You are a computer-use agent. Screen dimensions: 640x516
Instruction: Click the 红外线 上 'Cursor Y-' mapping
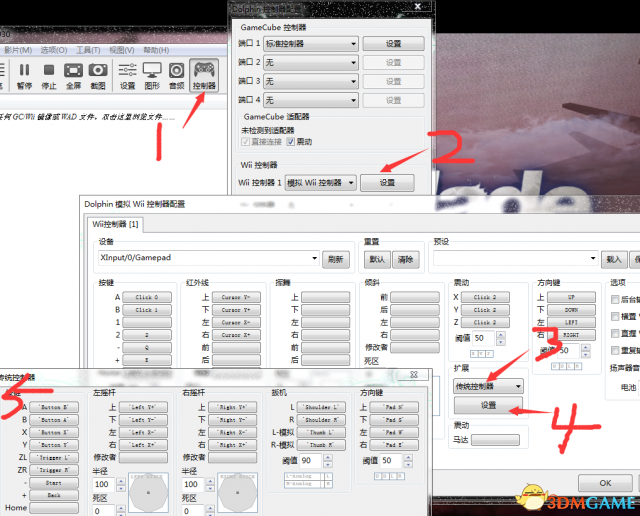pos(236,297)
